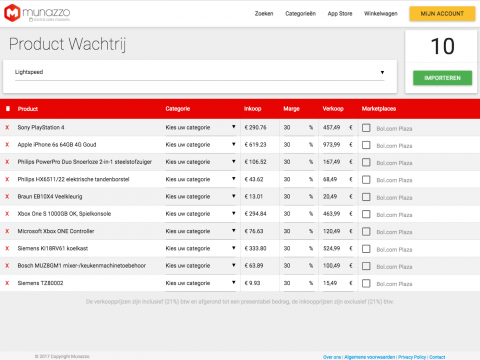This screenshot has width=480, height=360.
Task: Remove Siemens KI18RV61 koelkast row X
Action: point(7,248)
